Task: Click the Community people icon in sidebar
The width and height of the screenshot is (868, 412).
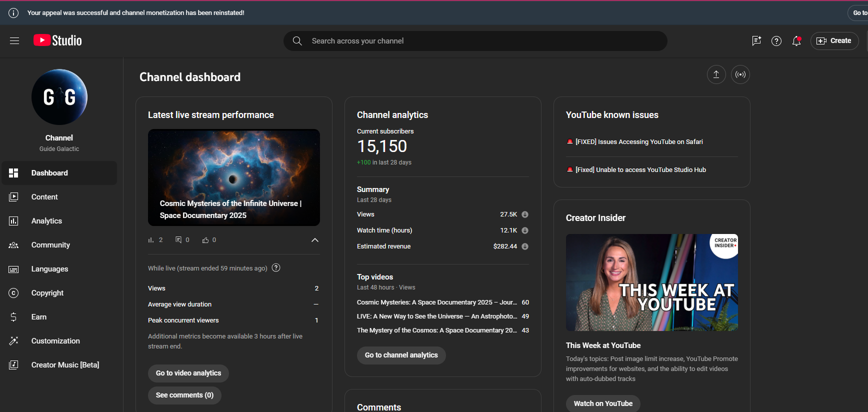Action: tap(13, 245)
